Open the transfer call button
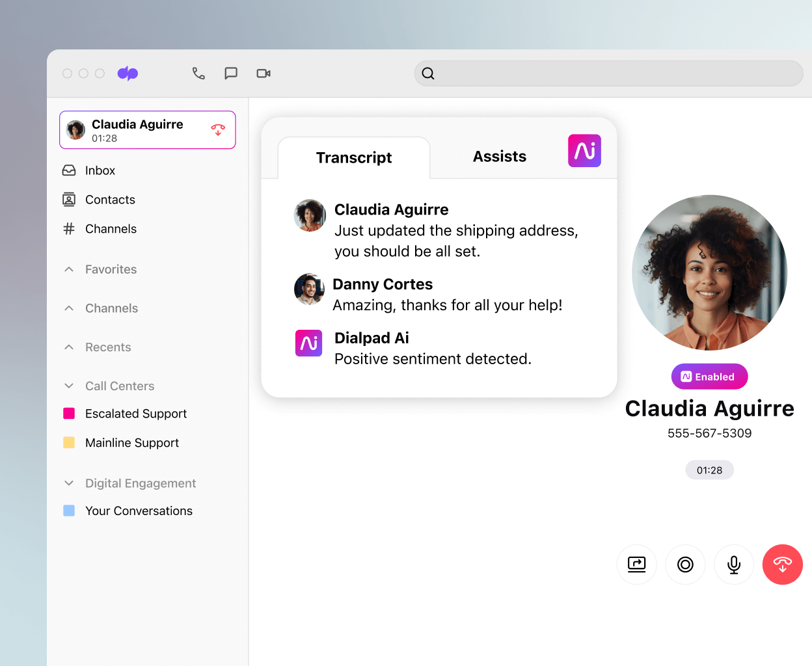This screenshot has width=812, height=666. point(636,565)
